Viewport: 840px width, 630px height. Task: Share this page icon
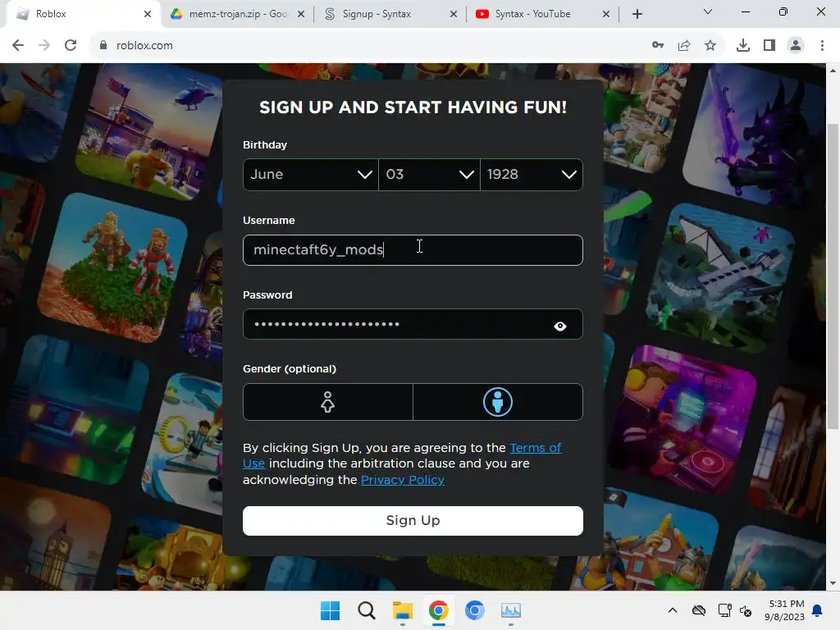684,46
